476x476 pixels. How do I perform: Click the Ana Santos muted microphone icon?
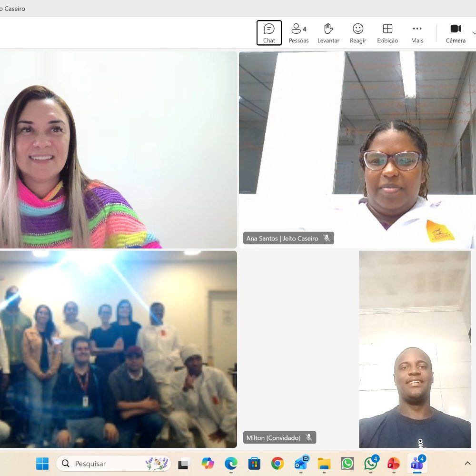[x=327, y=238]
